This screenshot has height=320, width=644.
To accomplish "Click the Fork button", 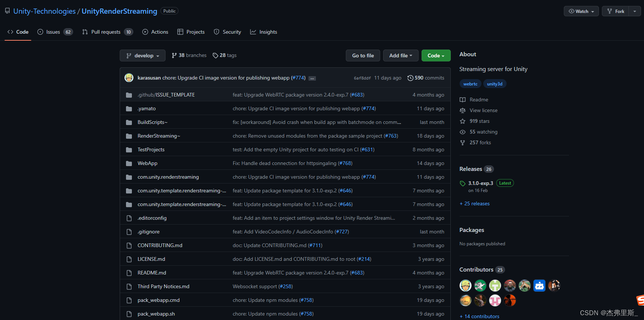I will pos(616,11).
